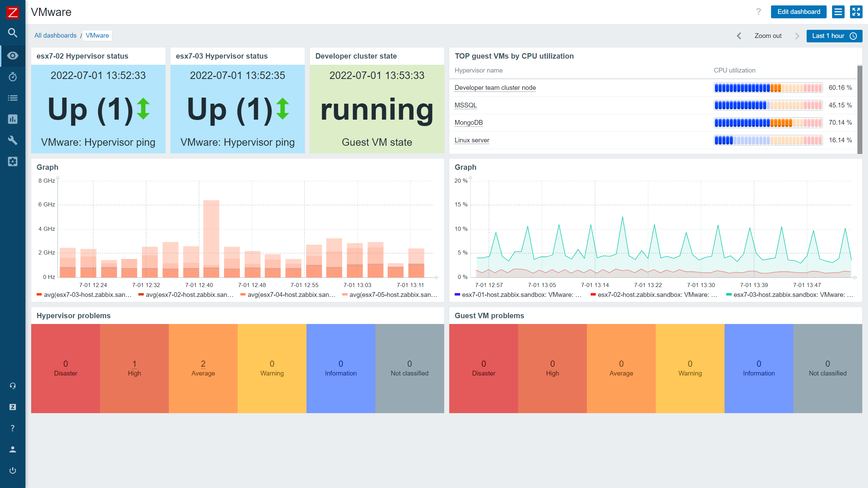The image size is (868, 488).
Task: Click the Developer cluster running state value
Action: coord(377,110)
